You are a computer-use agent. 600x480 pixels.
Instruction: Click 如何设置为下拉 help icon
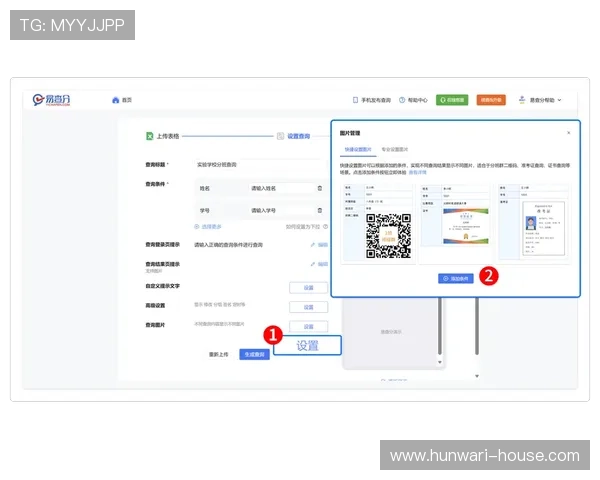325,227
